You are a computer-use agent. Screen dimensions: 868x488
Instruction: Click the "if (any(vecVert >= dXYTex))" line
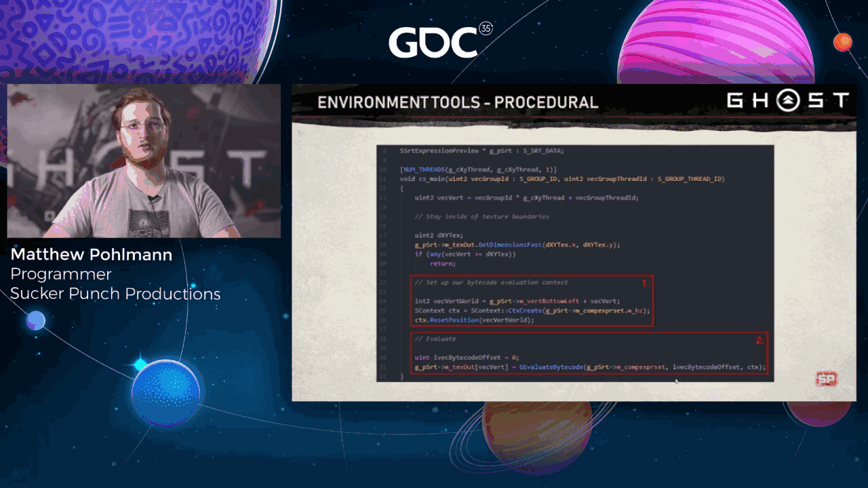[x=465, y=254]
